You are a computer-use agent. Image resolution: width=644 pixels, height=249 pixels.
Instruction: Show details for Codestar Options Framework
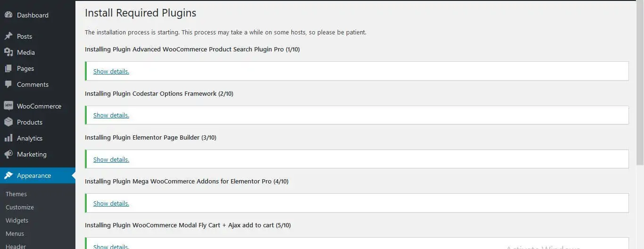(x=111, y=115)
